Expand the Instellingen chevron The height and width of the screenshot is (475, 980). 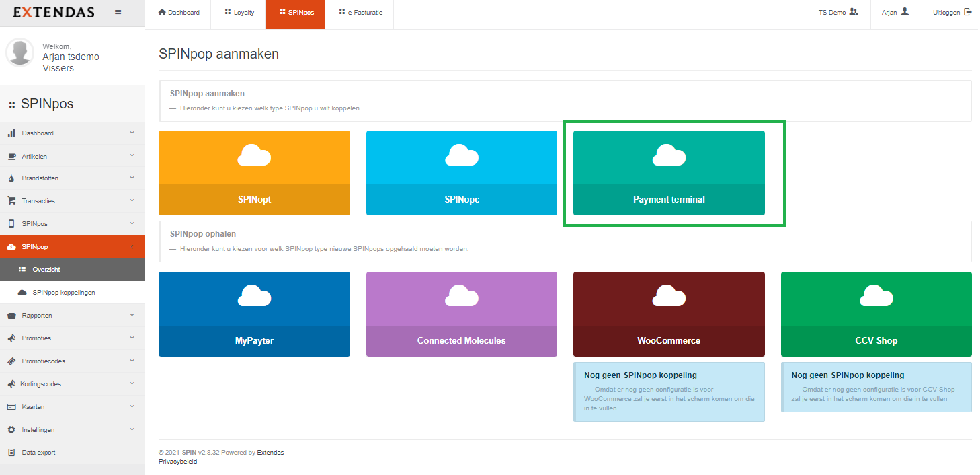click(x=132, y=429)
